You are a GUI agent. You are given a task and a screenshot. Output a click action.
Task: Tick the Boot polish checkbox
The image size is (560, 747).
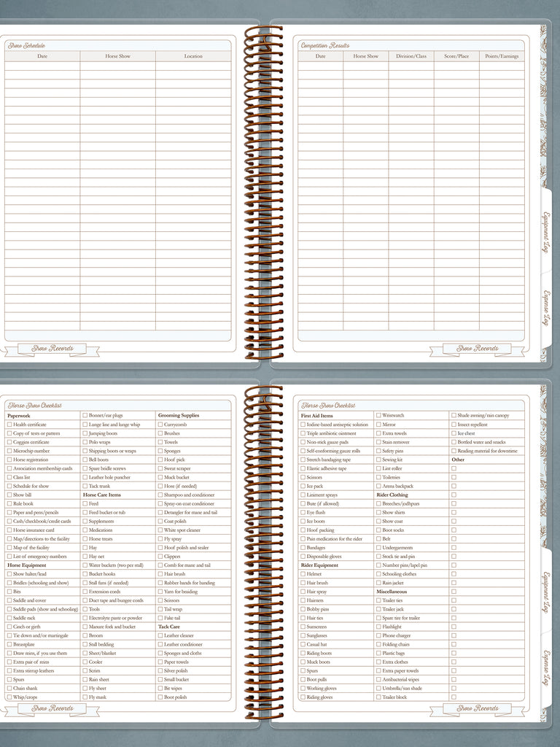point(160,697)
